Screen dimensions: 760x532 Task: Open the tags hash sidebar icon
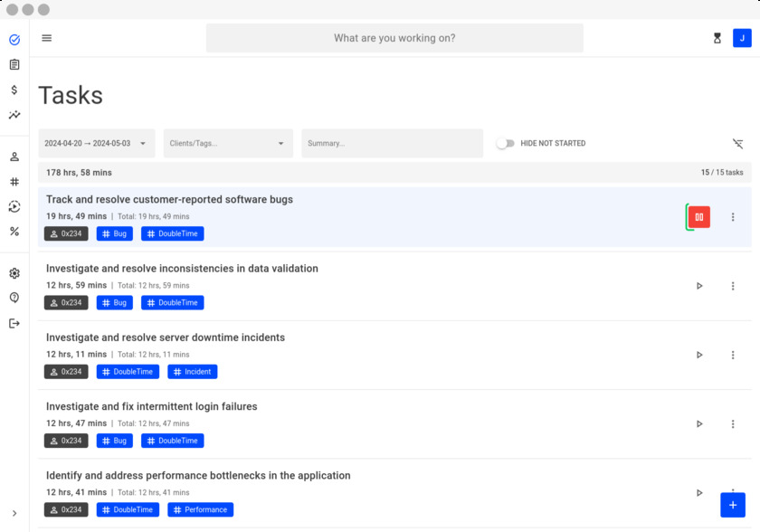pos(14,181)
